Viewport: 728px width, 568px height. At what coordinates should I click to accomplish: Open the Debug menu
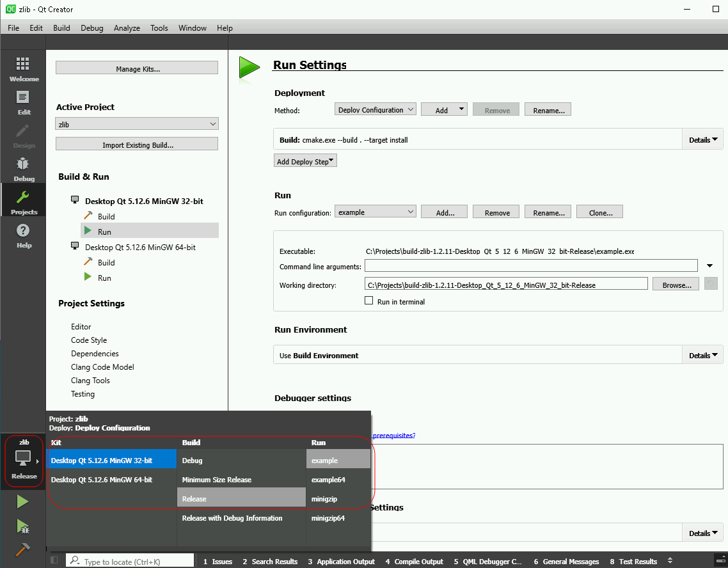(x=92, y=28)
